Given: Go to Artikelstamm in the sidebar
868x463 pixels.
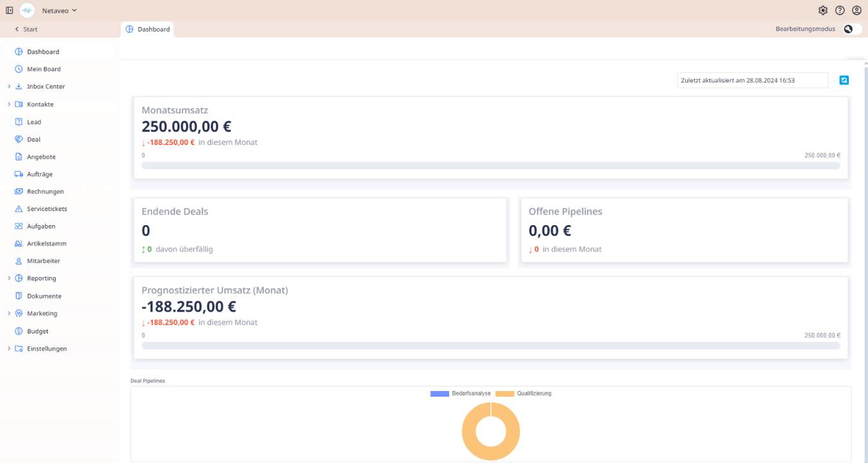Looking at the screenshot, I should pos(46,244).
